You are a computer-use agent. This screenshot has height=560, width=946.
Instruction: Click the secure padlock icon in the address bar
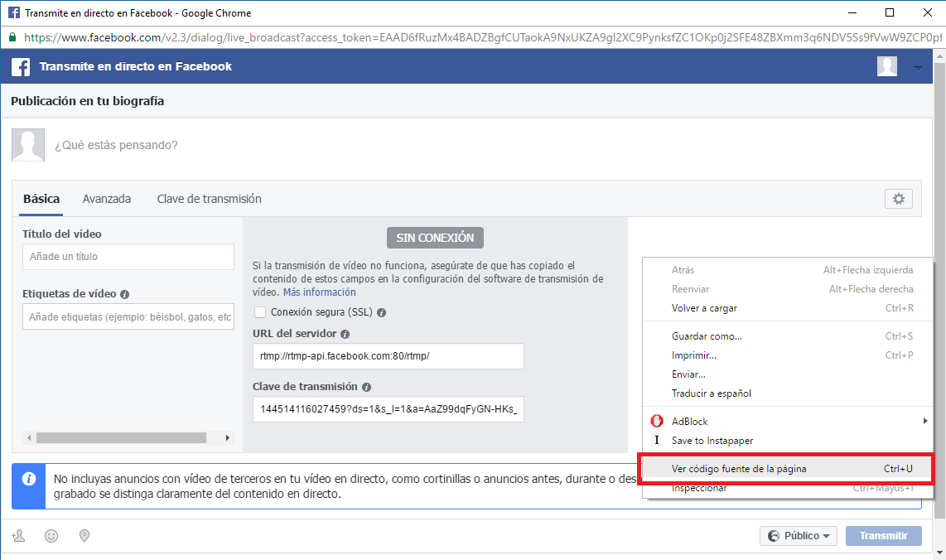(12, 37)
